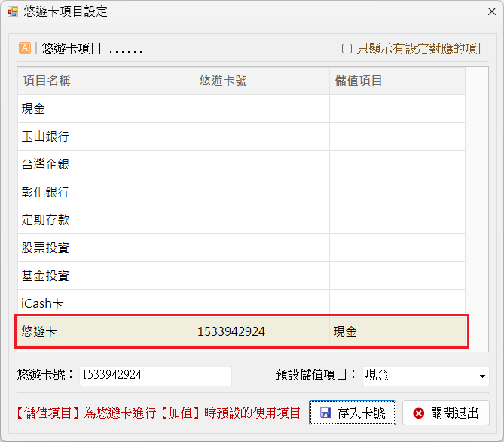Enable 只顯示有設定對應的項目 checkbox
The image size is (504, 442).
(x=347, y=49)
